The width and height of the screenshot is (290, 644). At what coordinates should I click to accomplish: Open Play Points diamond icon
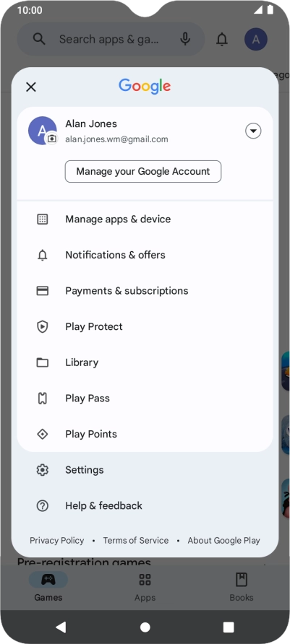[43, 434]
